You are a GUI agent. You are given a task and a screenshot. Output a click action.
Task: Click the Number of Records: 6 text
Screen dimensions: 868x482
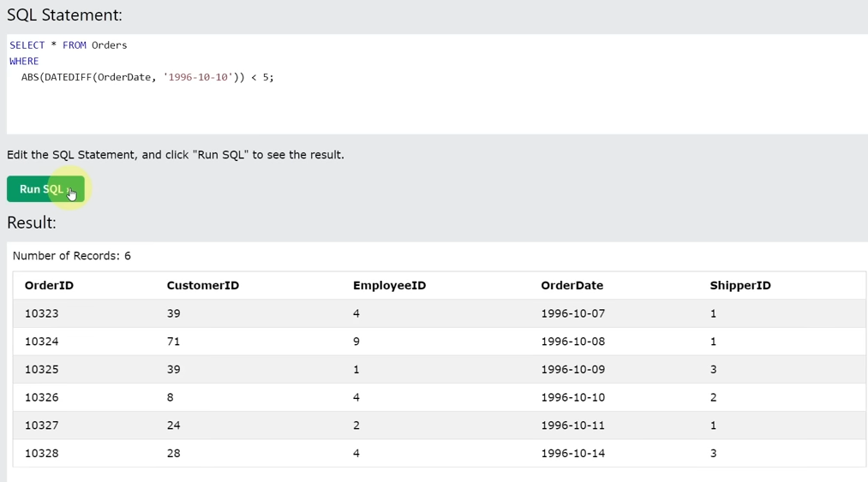click(71, 256)
